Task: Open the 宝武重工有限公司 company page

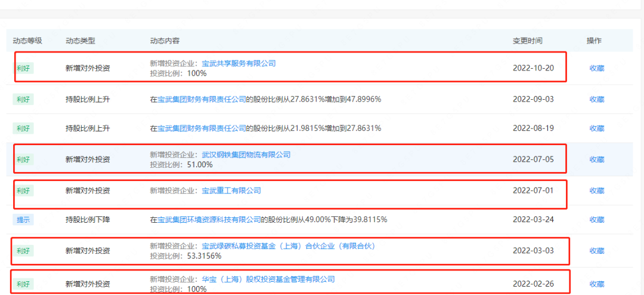Action: (231, 190)
